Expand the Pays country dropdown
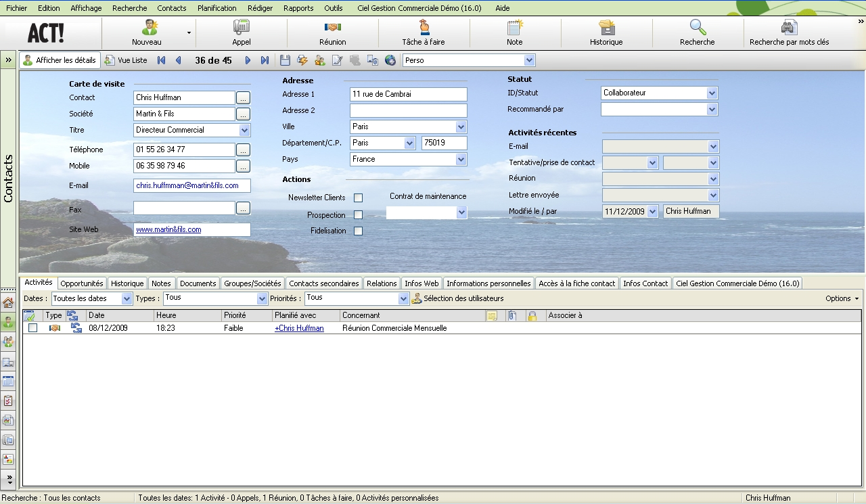Image resolution: width=866 pixels, height=504 pixels. [461, 160]
